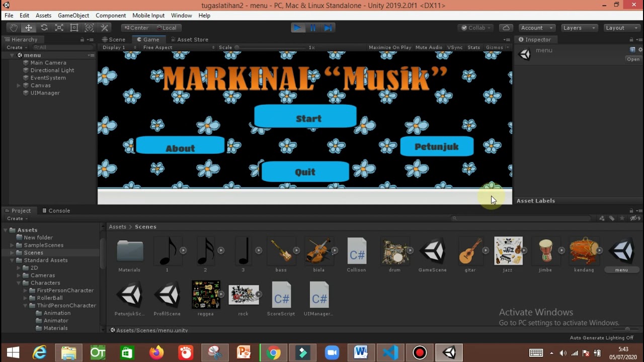The height and width of the screenshot is (362, 644).
Task: Select the Collison C# script asset
Action: (357, 255)
